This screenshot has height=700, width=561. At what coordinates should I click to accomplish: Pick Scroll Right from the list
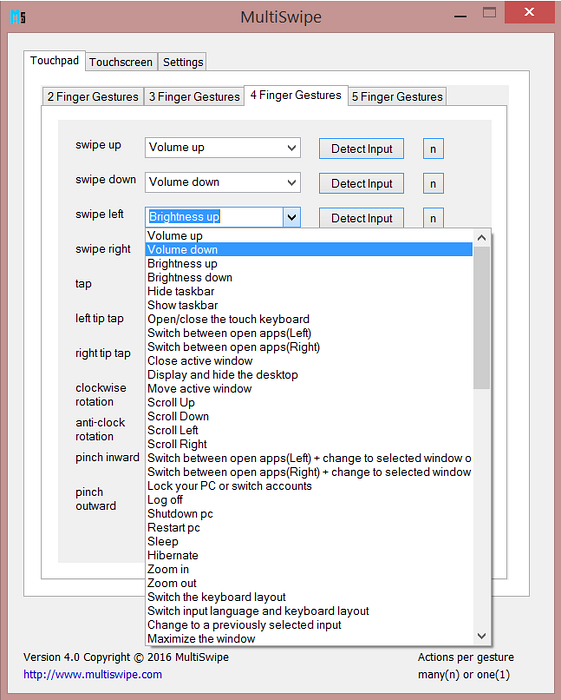[x=309, y=444]
